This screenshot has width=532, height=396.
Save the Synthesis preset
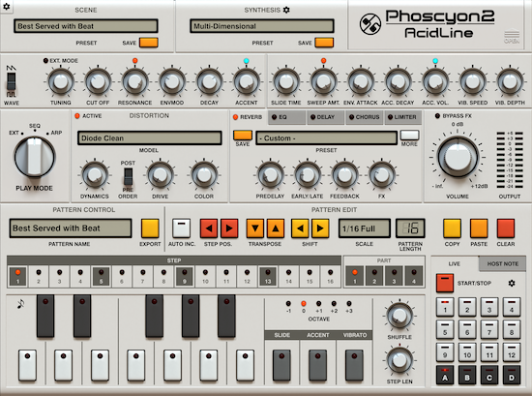[x=324, y=43]
